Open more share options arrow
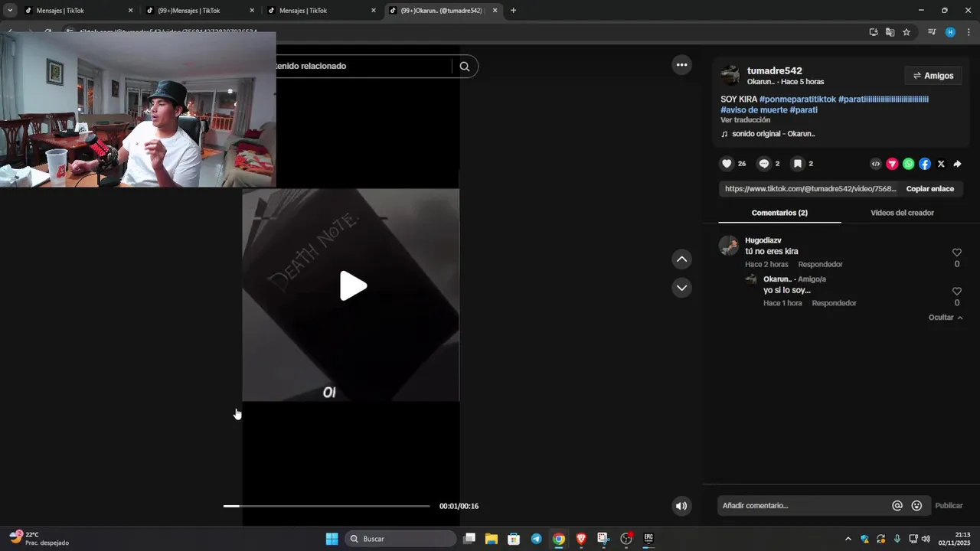 pos(957,164)
